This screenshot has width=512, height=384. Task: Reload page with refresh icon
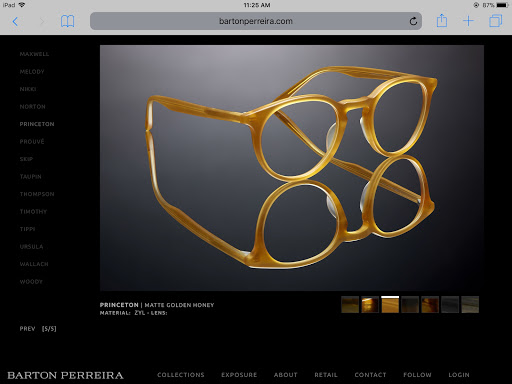point(413,21)
